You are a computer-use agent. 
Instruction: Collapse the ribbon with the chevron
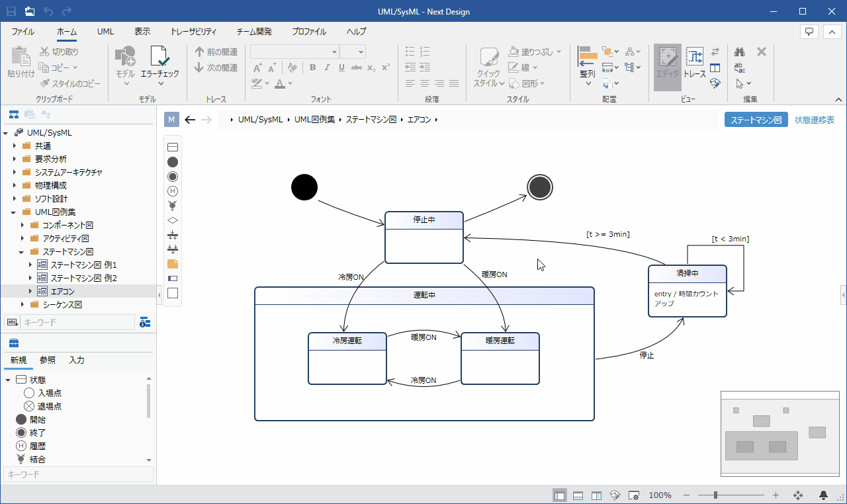tap(838, 99)
